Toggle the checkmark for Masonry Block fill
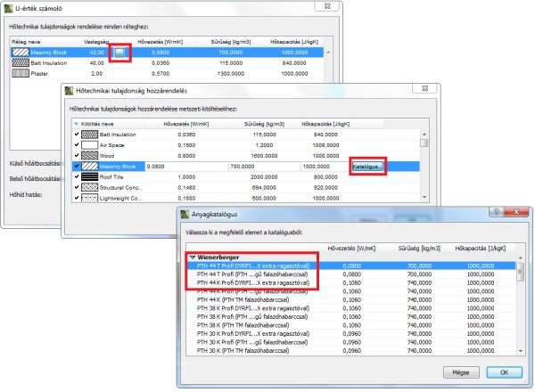 point(77,166)
